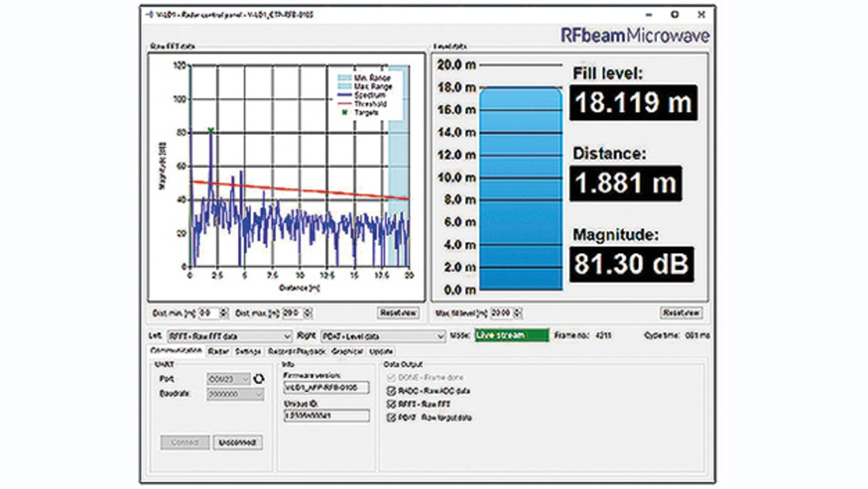Uncheck RFFT - Raw FFT checkbox

(390, 404)
